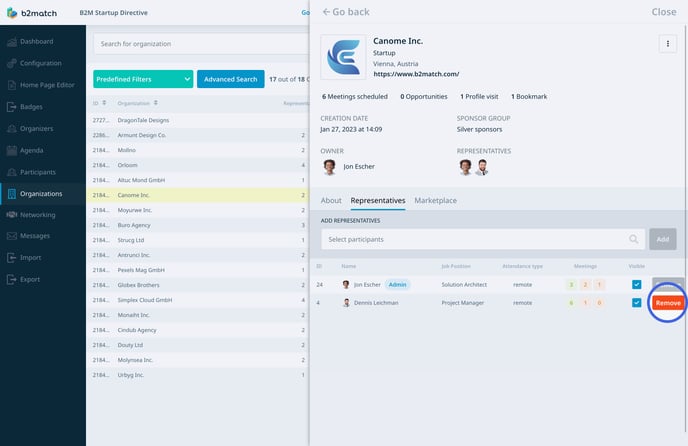Switch to the Marketplace tab

click(435, 201)
